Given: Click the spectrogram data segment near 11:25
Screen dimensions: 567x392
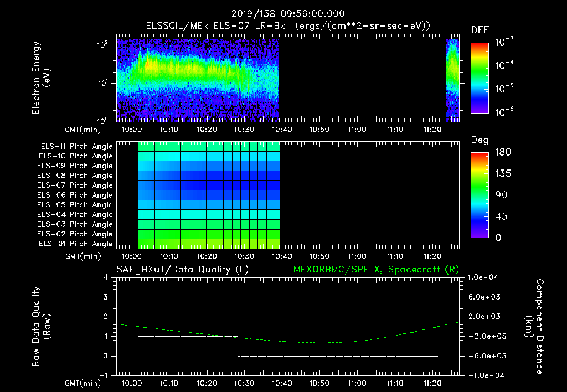Looking at the screenshot, I should coord(453,80).
